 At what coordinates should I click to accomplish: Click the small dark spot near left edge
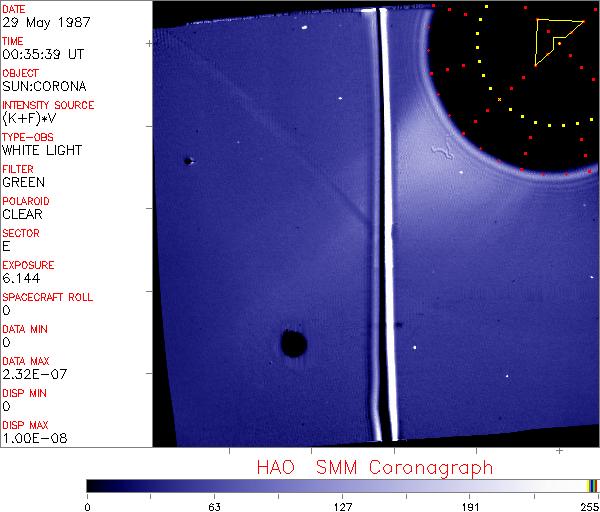coord(187,160)
